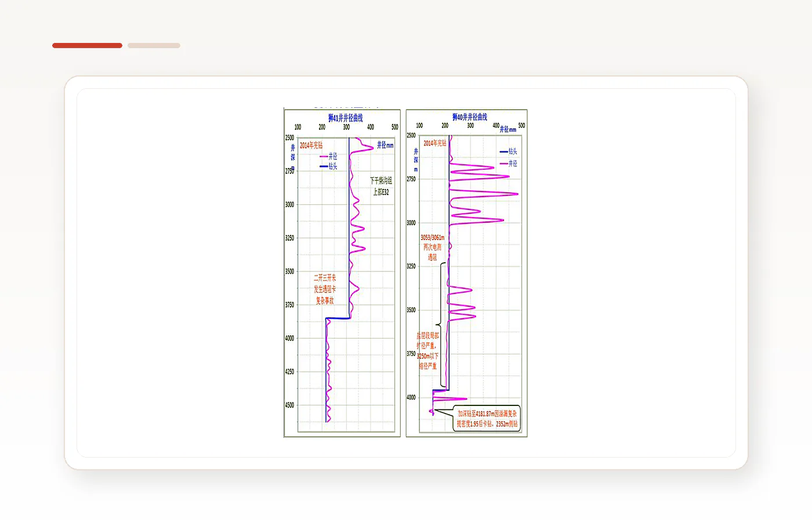Image resolution: width=812 pixels, height=522 pixels.
Task: Select the 下干柴沟组 上部E32 annotation
Action: point(381,186)
